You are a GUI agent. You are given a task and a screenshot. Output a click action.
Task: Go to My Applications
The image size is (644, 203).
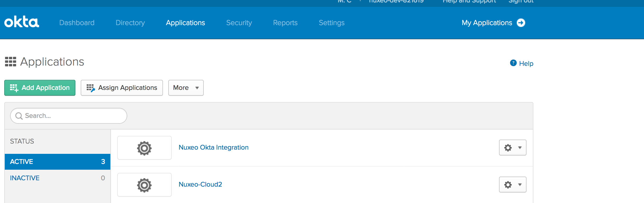click(487, 23)
